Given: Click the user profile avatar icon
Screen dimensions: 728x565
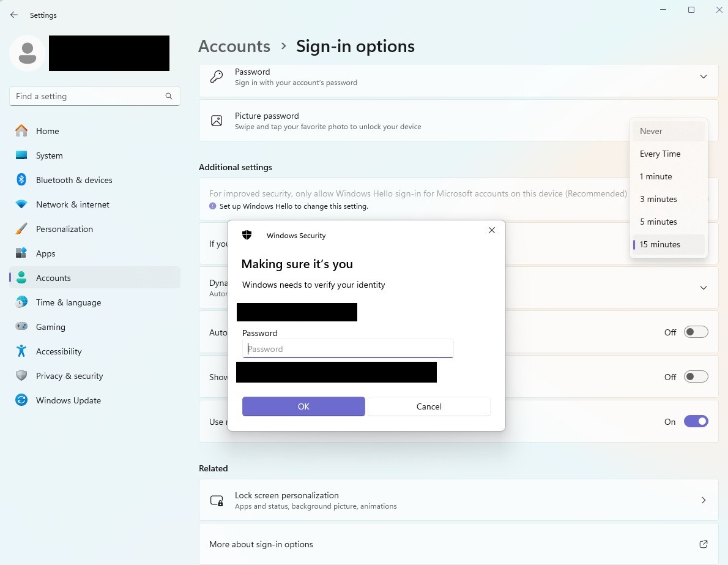Looking at the screenshot, I should click(x=28, y=53).
